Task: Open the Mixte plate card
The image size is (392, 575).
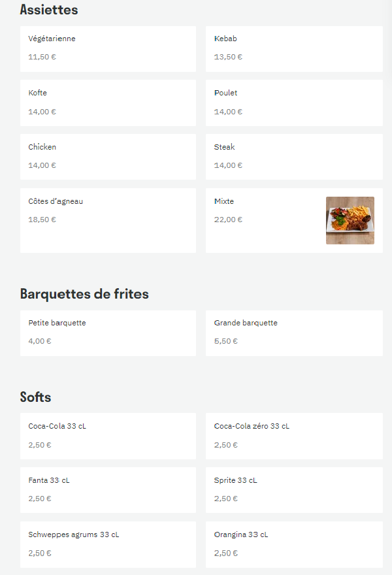Action: tap(294, 220)
